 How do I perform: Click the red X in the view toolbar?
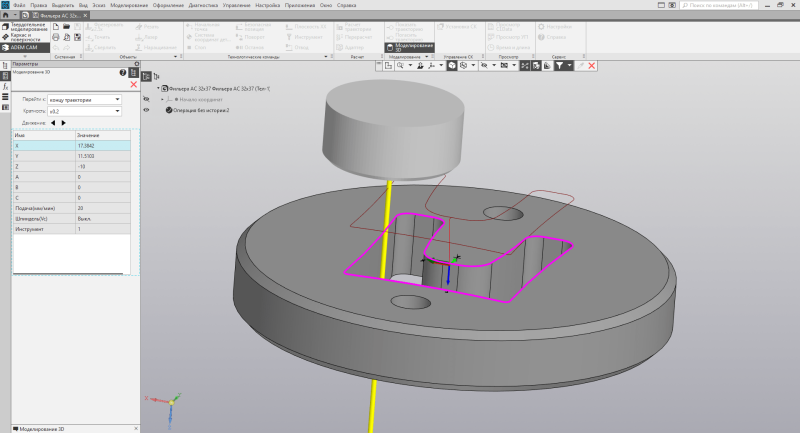coord(592,65)
